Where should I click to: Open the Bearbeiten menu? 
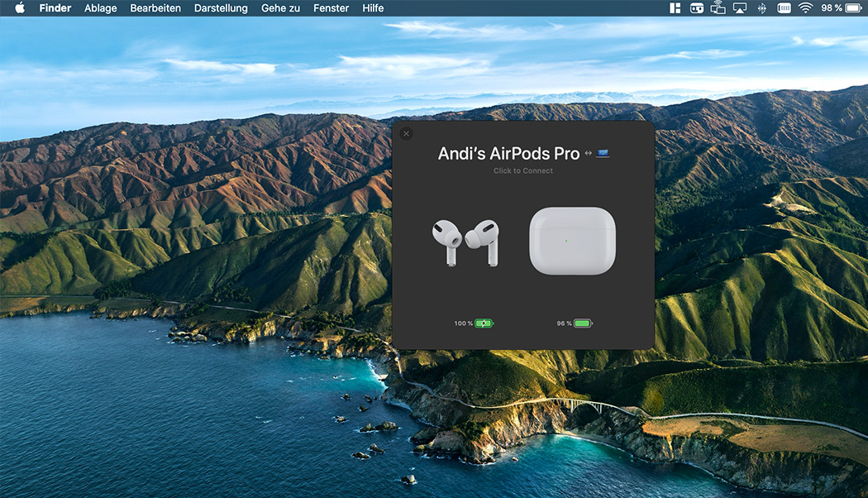[x=155, y=7]
